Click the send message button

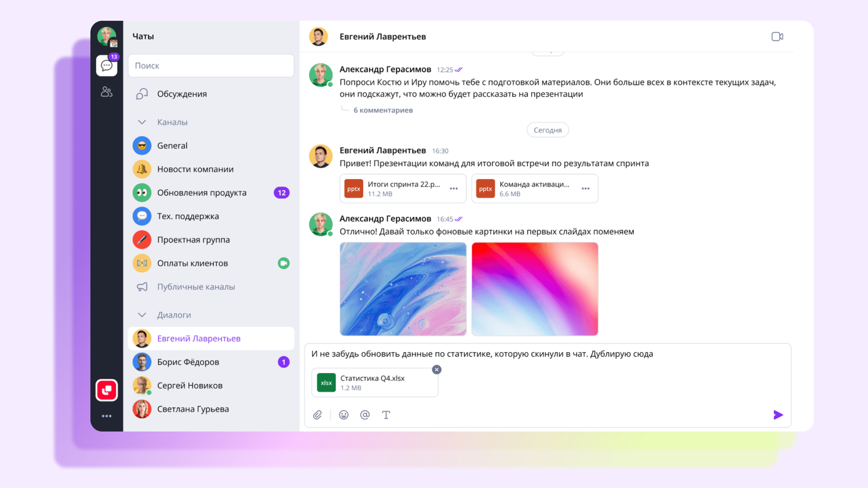click(x=777, y=415)
